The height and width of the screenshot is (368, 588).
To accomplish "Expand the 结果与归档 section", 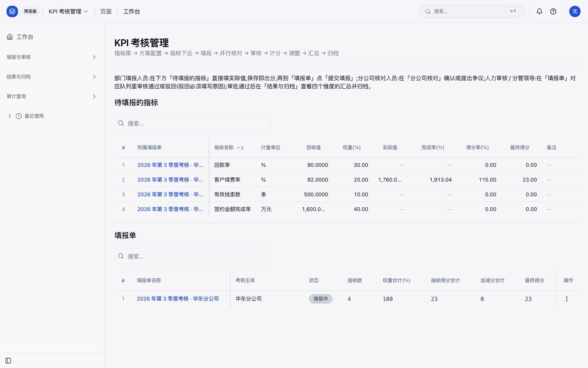I will [52, 77].
